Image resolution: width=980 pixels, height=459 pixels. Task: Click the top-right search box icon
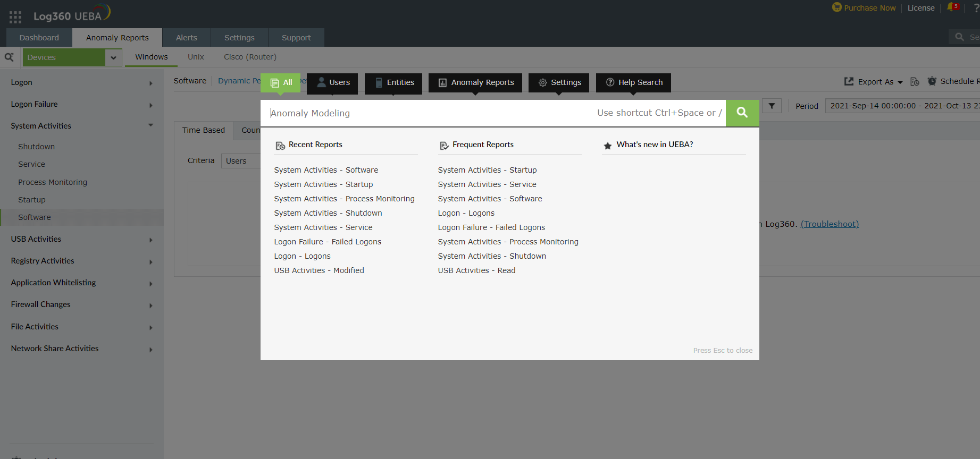click(x=959, y=37)
